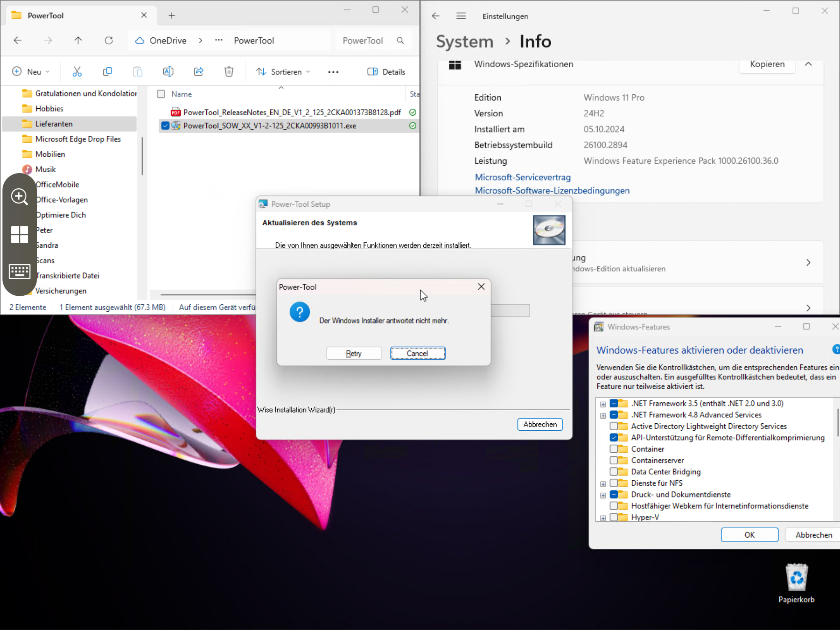
Task: Open the Sortieren dropdown menu
Action: (x=283, y=72)
